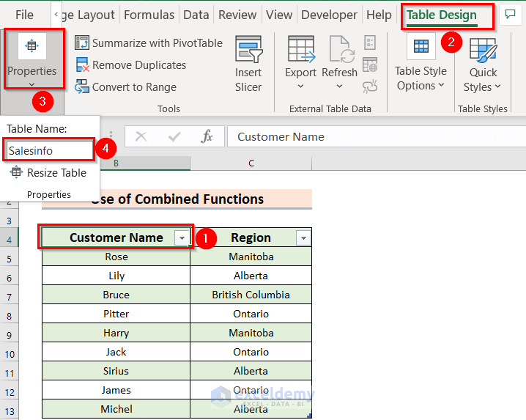
Task: Select the cell containing James
Action: pyautogui.click(x=116, y=390)
